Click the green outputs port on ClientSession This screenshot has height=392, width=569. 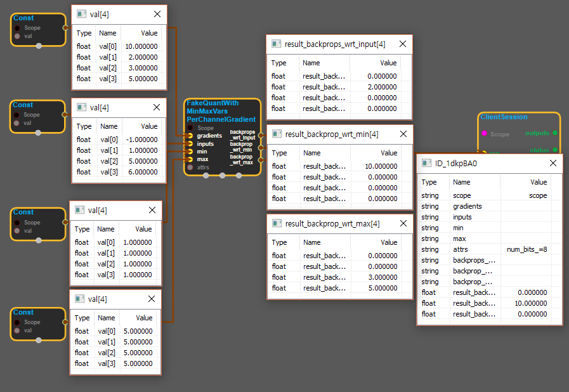coord(555,133)
